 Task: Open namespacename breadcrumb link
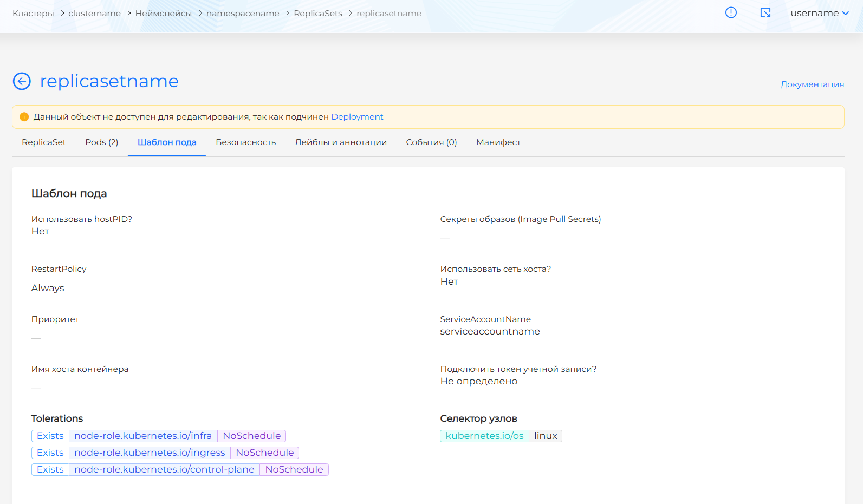click(243, 14)
